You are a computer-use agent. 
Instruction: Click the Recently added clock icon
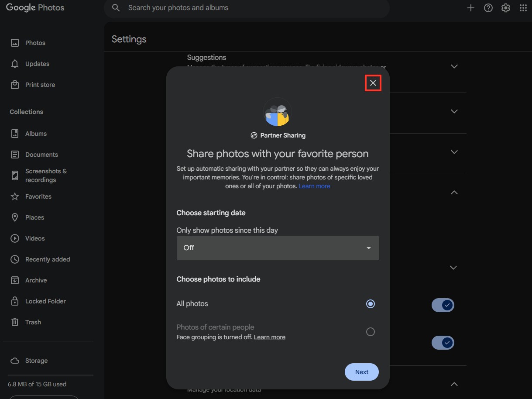15,259
